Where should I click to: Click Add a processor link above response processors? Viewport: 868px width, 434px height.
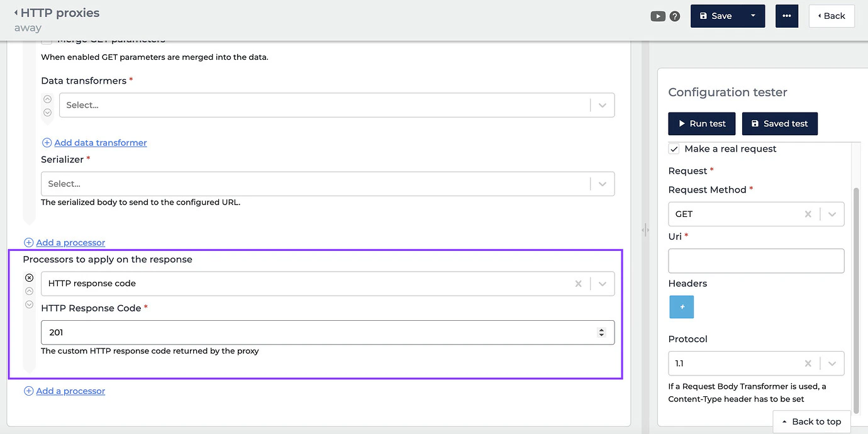pos(70,243)
